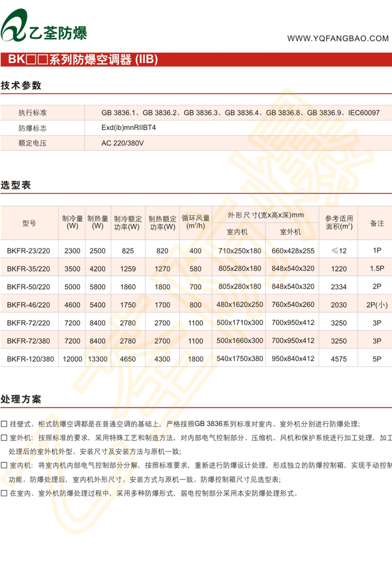Click the square bullet before 挂壁式、柜式防爆空调
Image resolution: width=392 pixels, height=585 pixels.
coord(4,424)
